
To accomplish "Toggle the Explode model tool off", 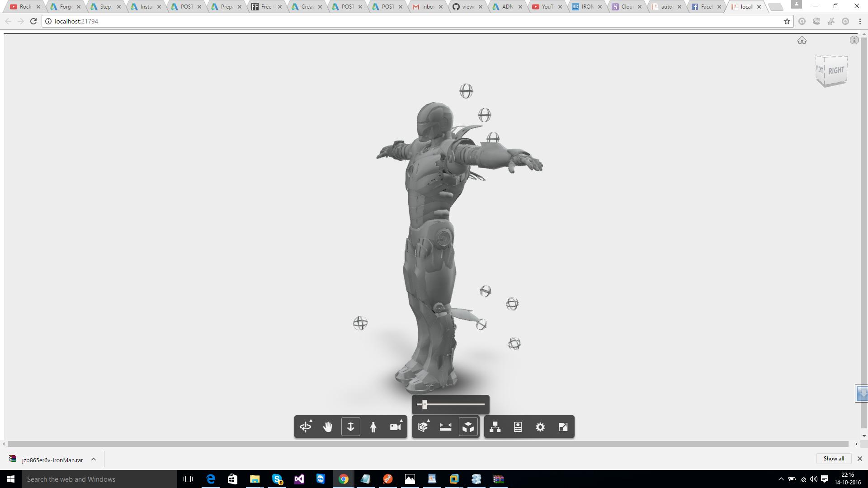I will click(x=468, y=427).
